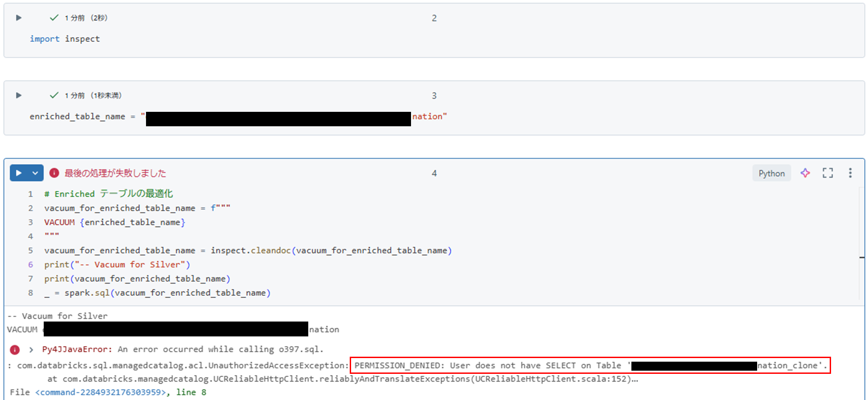Screen dimensions: 868x400
Task: Expand cell 4 to full screen
Action: point(828,173)
